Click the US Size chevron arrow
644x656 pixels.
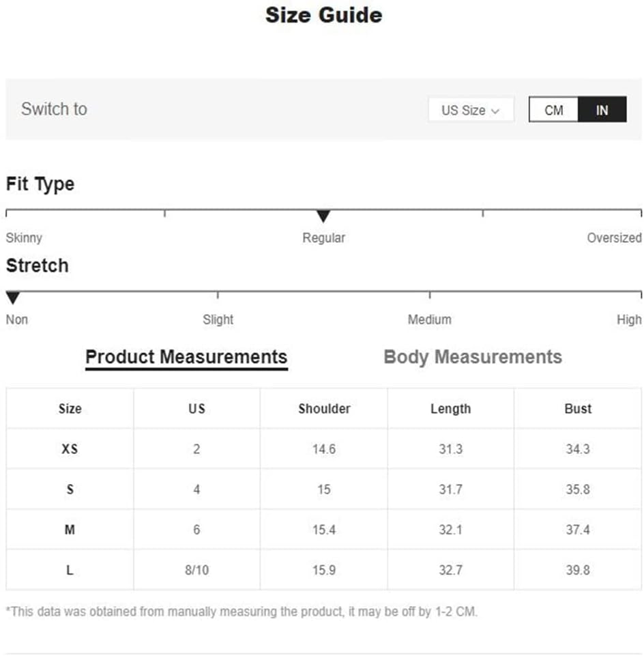(x=495, y=111)
